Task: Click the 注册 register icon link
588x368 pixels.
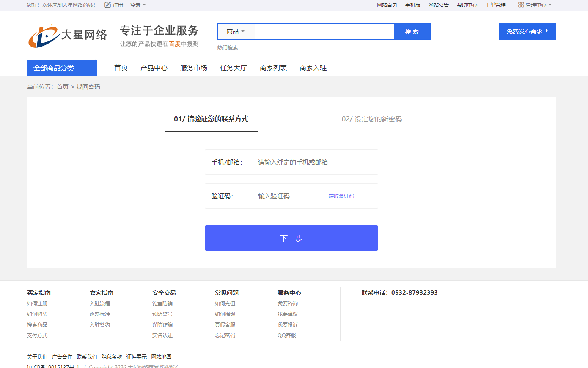Action: (114, 5)
